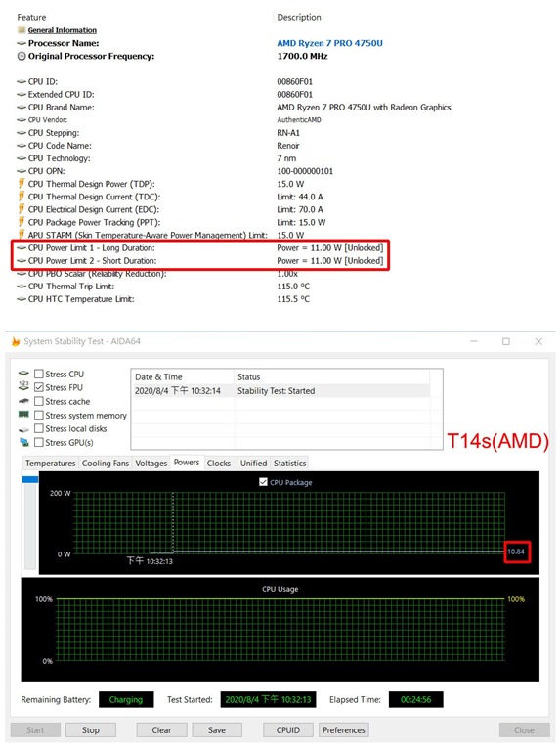Click the AIDA64 flame icon in title bar
The width and height of the screenshot is (560, 751).
16,341
